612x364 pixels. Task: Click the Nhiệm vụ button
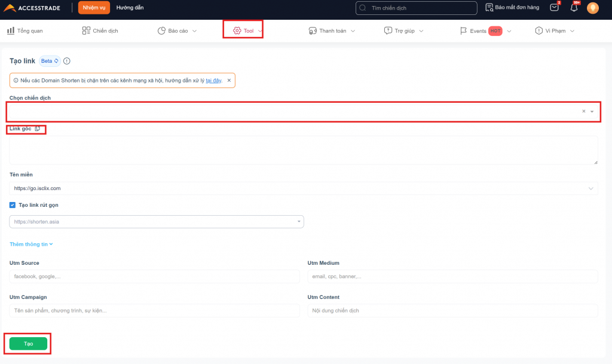pyautogui.click(x=94, y=8)
